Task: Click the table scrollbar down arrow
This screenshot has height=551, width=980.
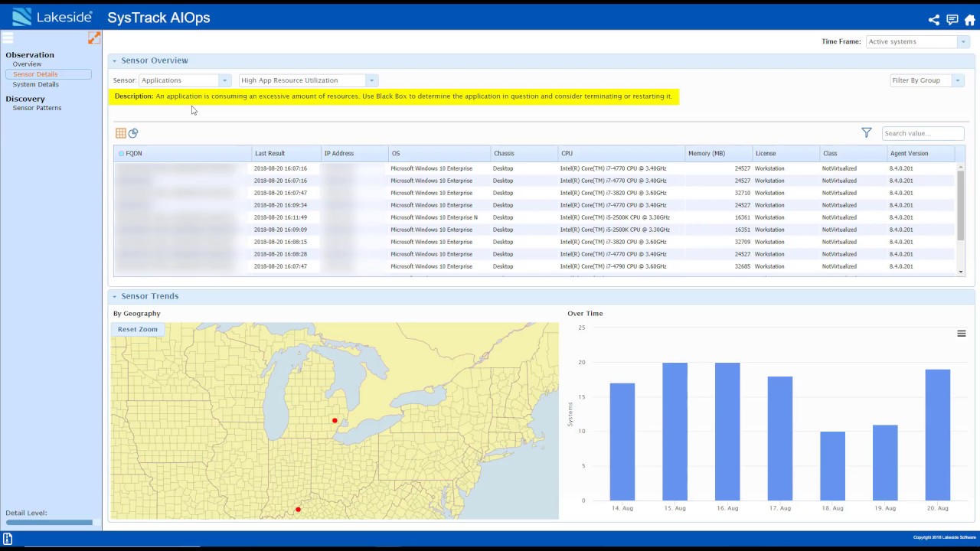Action: click(x=961, y=272)
